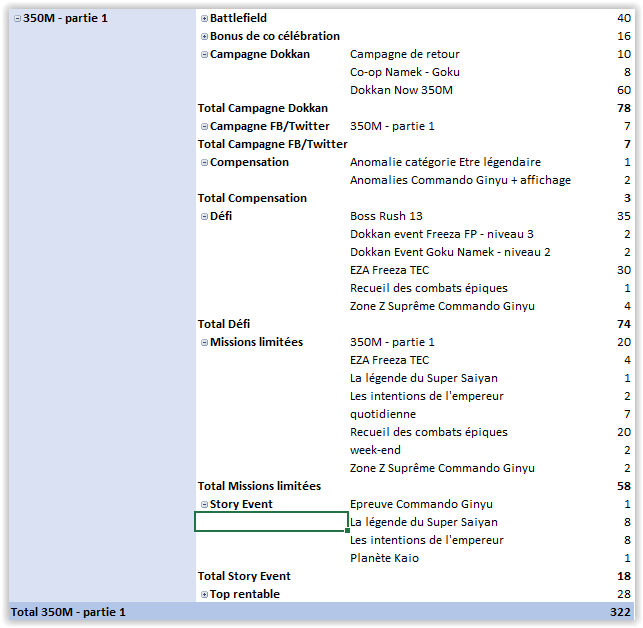The height and width of the screenshot is (628, 643).
Task: Select Anomalies Commando Ginyu + affichage
Action: click(460, 180)
